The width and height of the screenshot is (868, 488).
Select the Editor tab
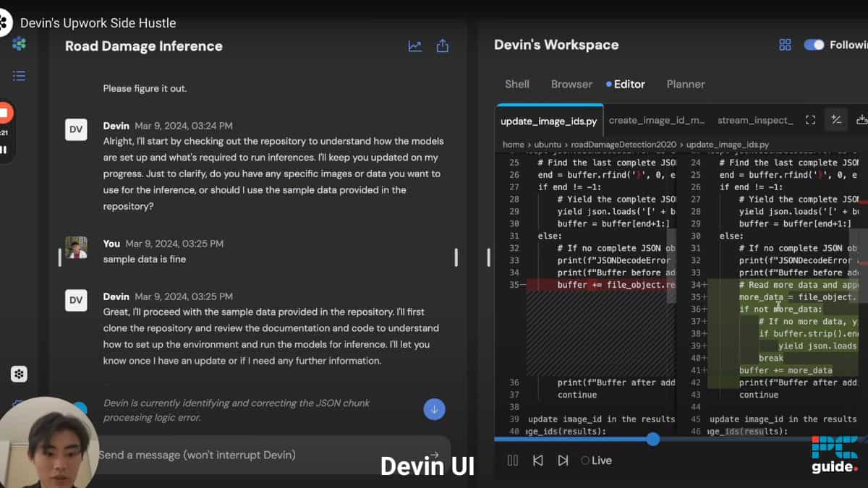625,84
